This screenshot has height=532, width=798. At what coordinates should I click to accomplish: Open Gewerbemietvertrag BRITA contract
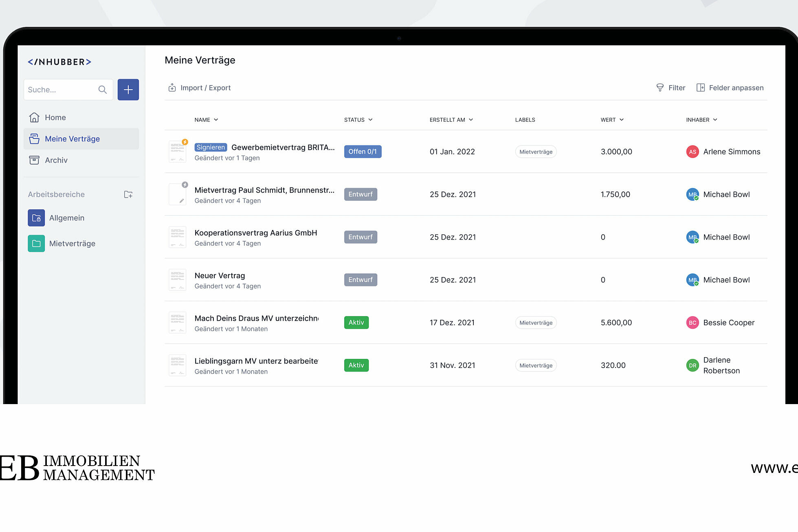pyautogui.click(x=283, y=147)
